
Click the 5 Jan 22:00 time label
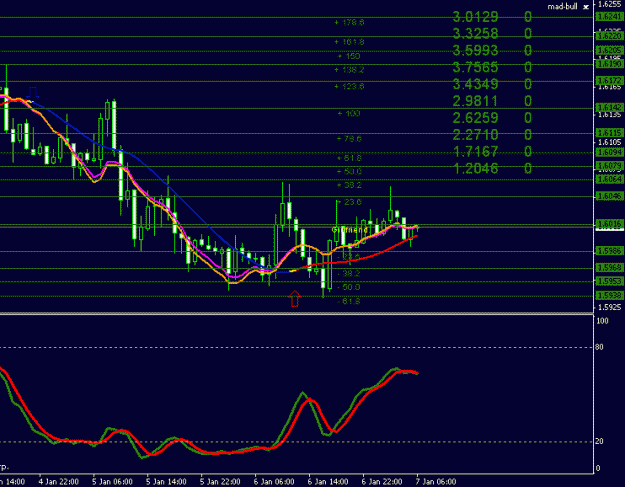pyautogui.click(x=220, y=482)
